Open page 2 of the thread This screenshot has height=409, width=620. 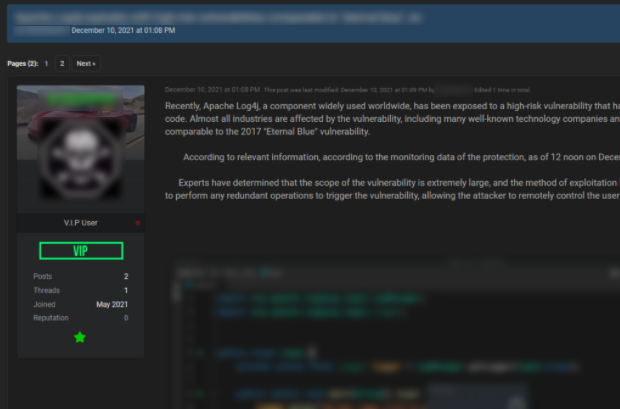[62, 64]
